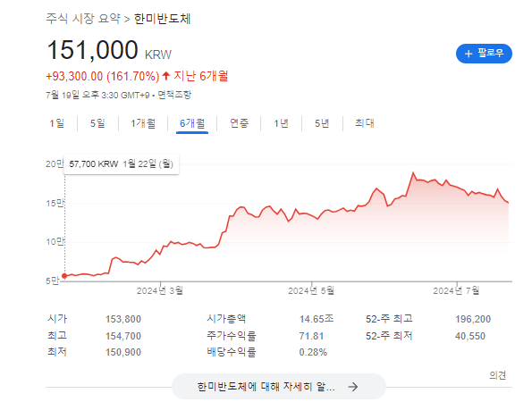
Task: Click the 52-주 최저 label
Action: pos(389,336)
